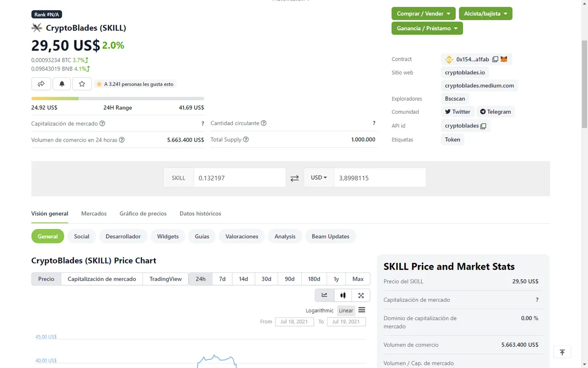Viewport: 588px width, 368px height.
Task: Add CryptoBlades to favorites with star icon
Action: tap(82, 84)
